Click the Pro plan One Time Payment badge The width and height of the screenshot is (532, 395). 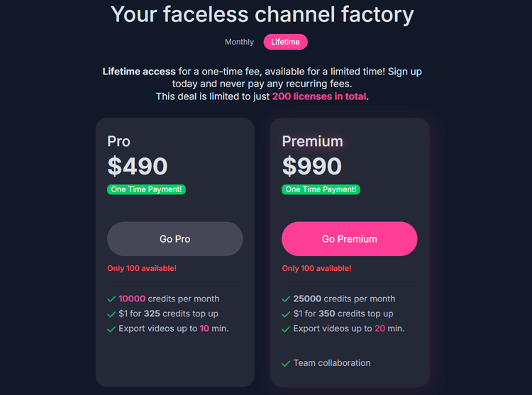coord(146,189)
